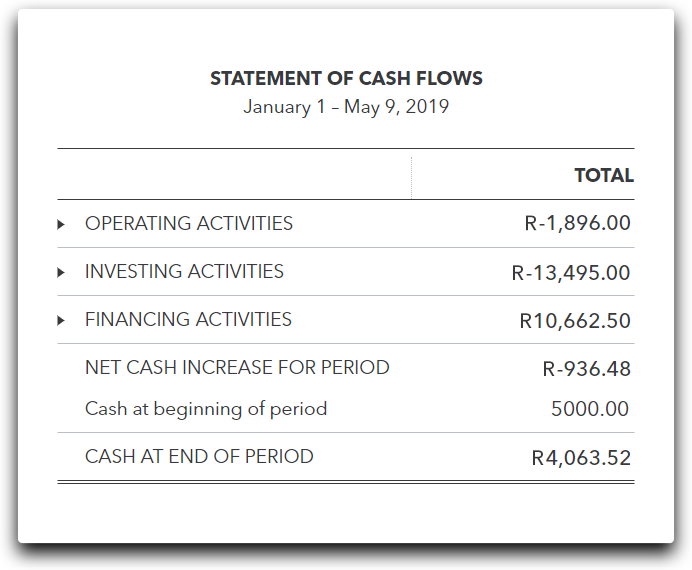692x570 pixels.
Task: Click the R-936.48 net cash amount
Action: (586, 369)
